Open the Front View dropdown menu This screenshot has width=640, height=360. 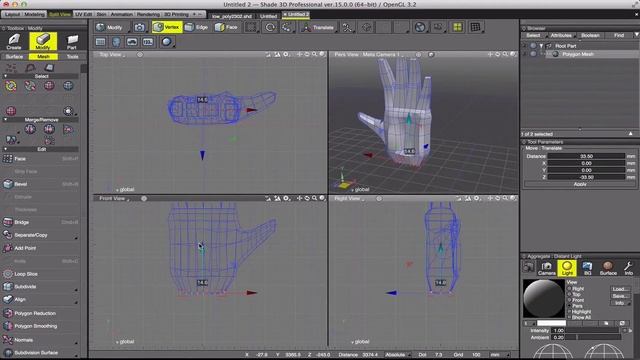(114, 198)
